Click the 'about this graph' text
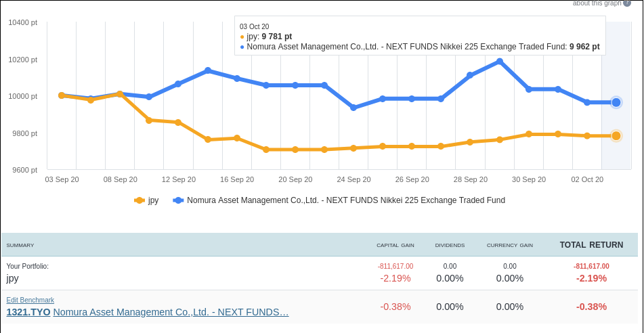Screen dimensions: 644x333 [597, 3]
